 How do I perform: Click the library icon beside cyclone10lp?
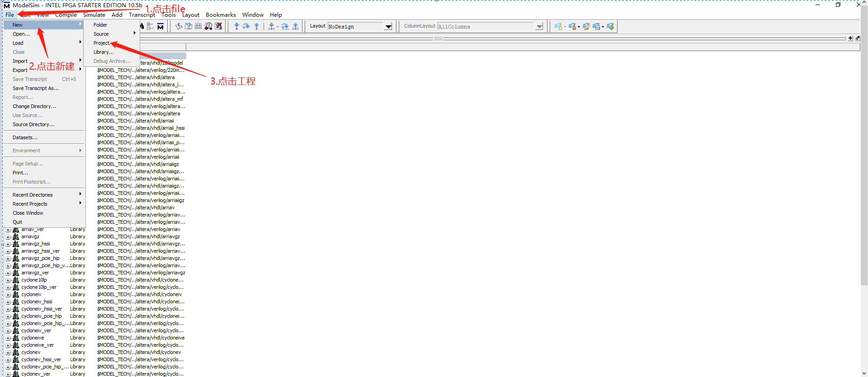click(x=16, y=280)
